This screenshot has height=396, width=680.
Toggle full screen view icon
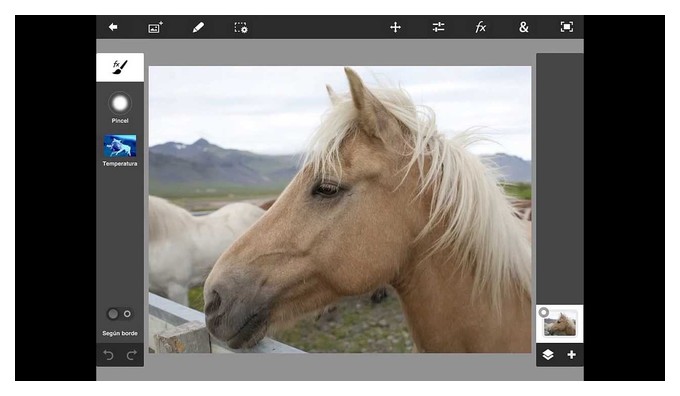click(566, 27)
